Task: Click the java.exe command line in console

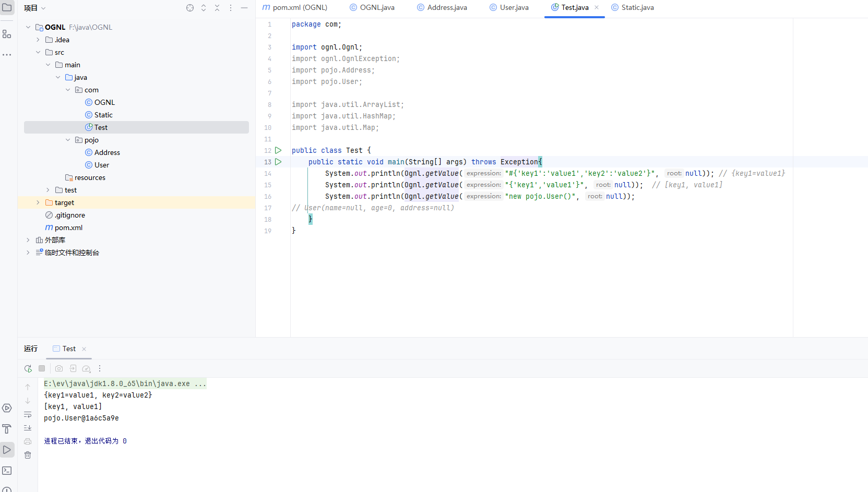Action: (124, 383)
